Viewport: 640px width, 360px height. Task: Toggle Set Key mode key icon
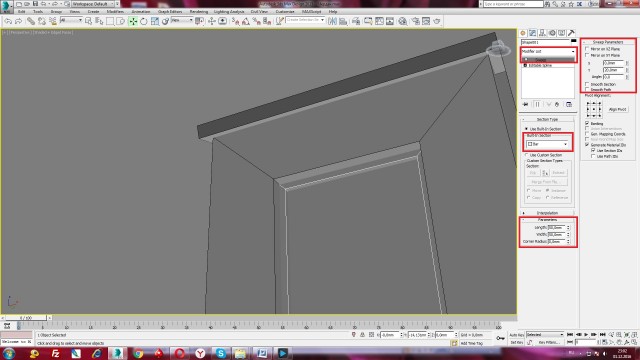(500, 338)
